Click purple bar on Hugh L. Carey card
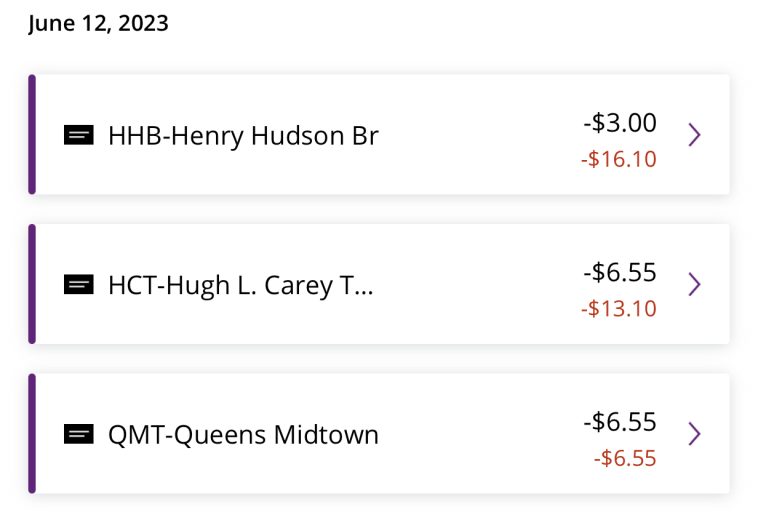Screen dimensions: 758x520 coord(32,284)
